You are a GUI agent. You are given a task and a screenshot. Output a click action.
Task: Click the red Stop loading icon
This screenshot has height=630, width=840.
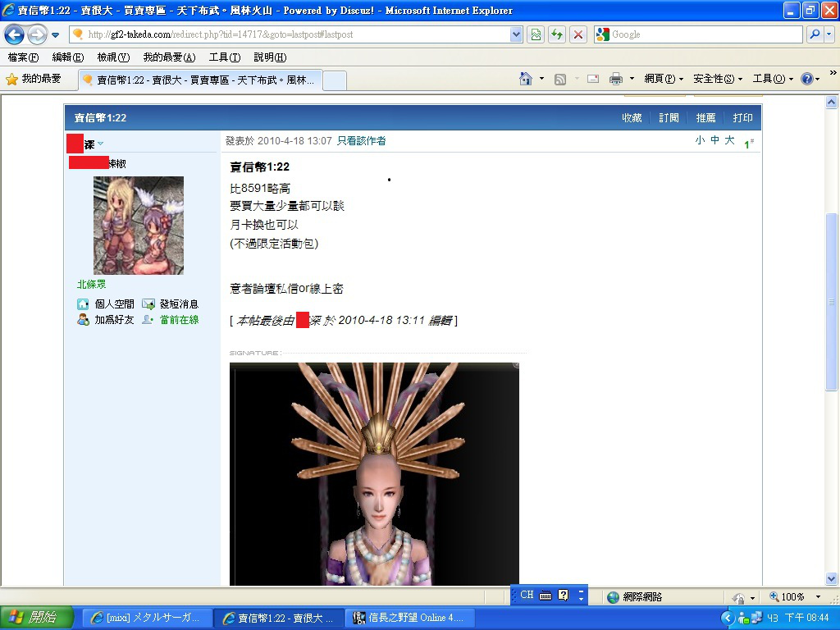pyautogui.click(x=578, y=34)
